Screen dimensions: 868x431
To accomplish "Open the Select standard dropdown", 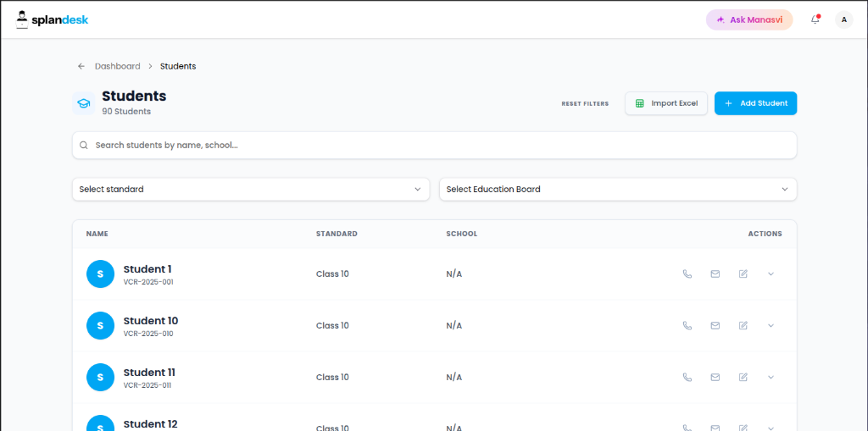I will pyautogui.click(x=251, y=189).
